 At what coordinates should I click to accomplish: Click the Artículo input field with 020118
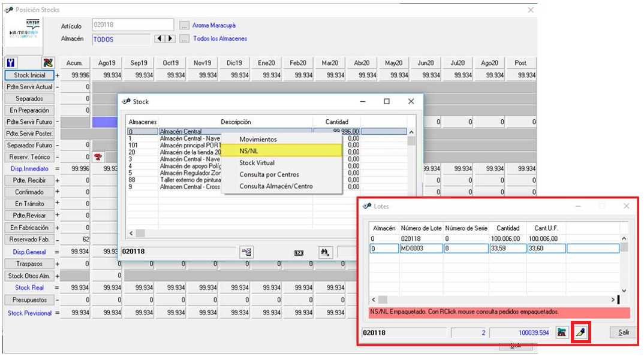point(133,25)
